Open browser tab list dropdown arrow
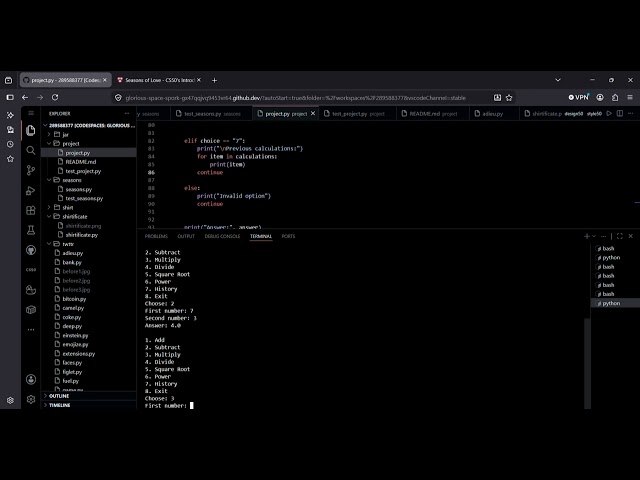The width and height of the screenshot is (640, 480). 558,80
